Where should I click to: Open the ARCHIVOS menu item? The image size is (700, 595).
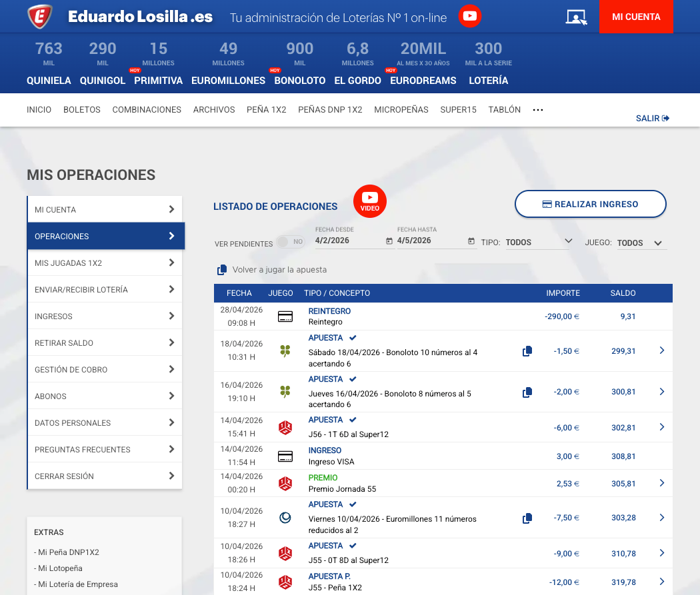(x=214, y=110)
